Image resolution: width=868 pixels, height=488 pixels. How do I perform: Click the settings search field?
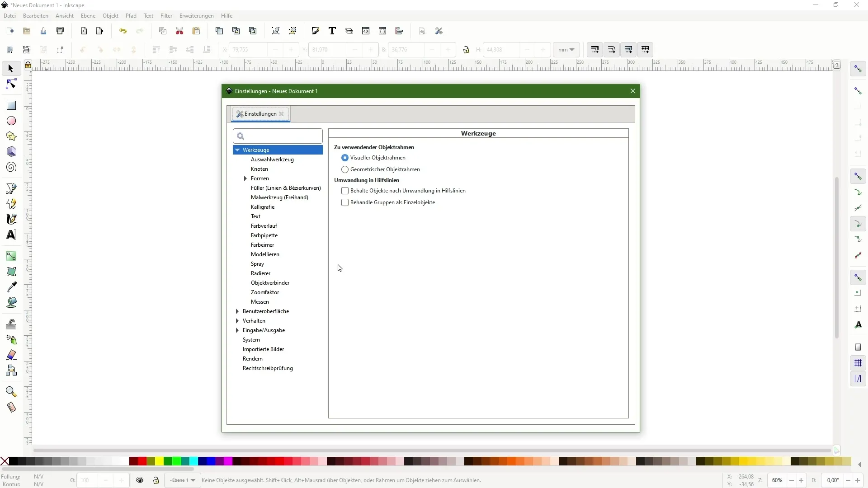tap(278, 136)
